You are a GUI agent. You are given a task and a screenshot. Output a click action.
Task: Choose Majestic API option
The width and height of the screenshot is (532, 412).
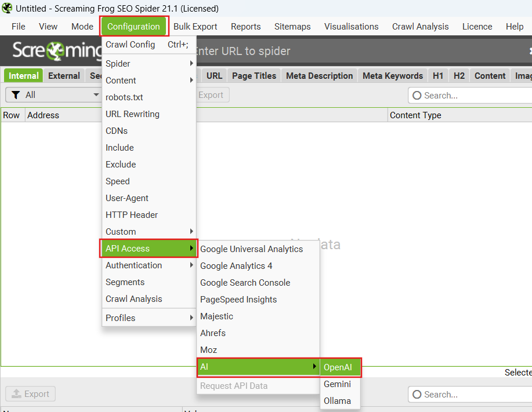[x=258, y=316]
